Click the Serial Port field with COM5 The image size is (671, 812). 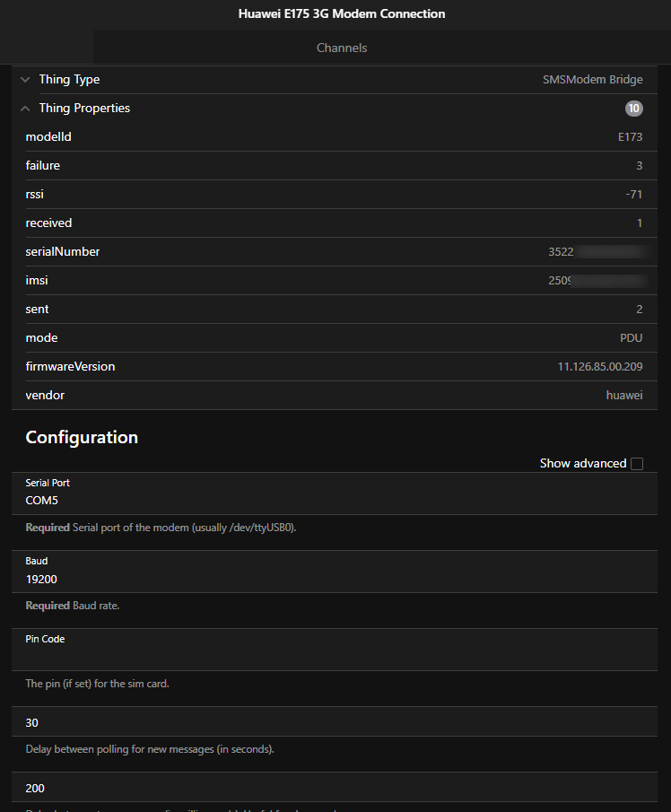click(x=335, y=501)
